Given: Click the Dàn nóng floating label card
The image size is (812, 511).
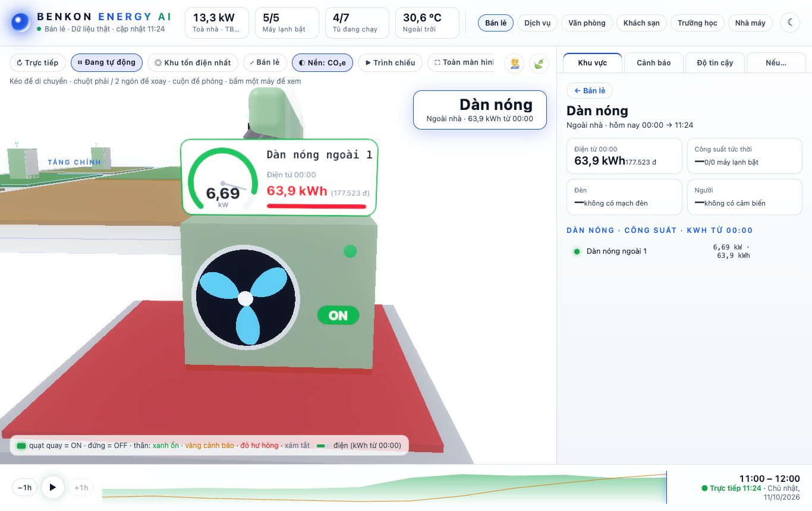Looking at the screenshot, I should click(x=480, y=110).
